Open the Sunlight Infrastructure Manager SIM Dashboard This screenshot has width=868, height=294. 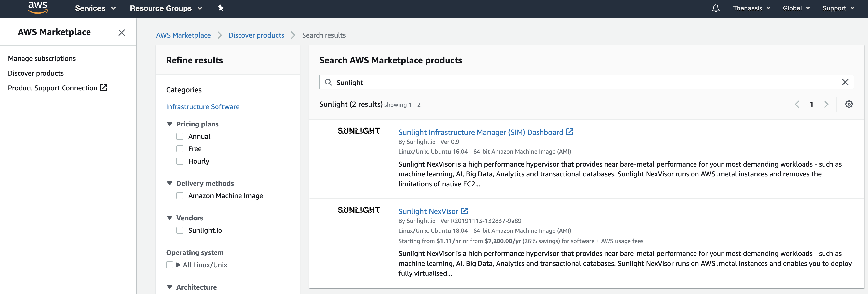pyautogui.click(x=480, y=132)
